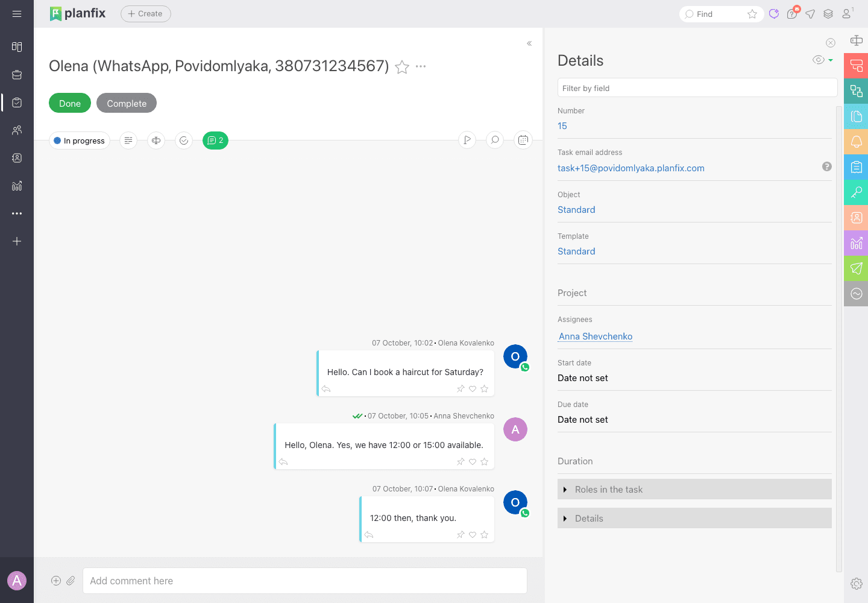Expand the collapsed Details section
The image size is (868, 603).
(x=694, y=518)
